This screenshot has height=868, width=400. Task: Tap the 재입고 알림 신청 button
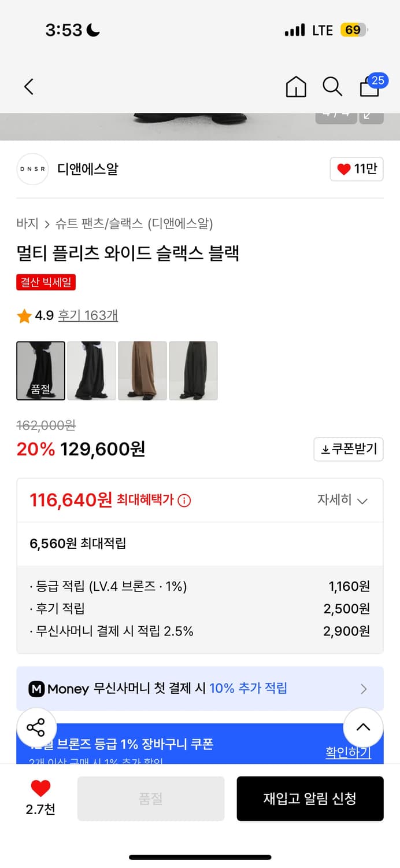coord(310,799)
